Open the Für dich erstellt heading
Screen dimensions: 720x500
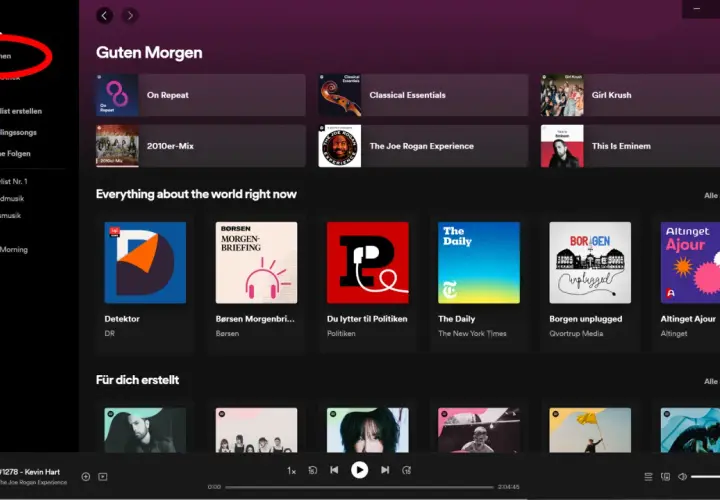137,380
